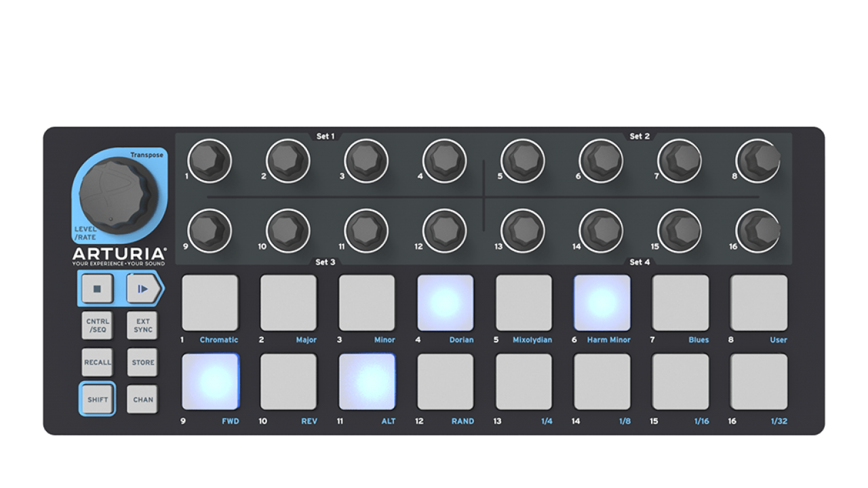The height and width of the screenshot is (488, 868).
Task: Click encoder knob 13
Action: [523, 230]
